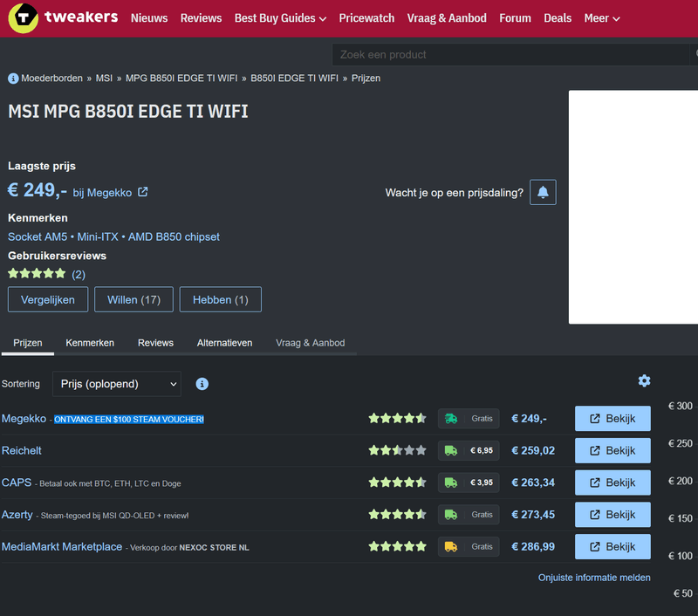Click Megekko shop star rating

click(x=398, y=419)
